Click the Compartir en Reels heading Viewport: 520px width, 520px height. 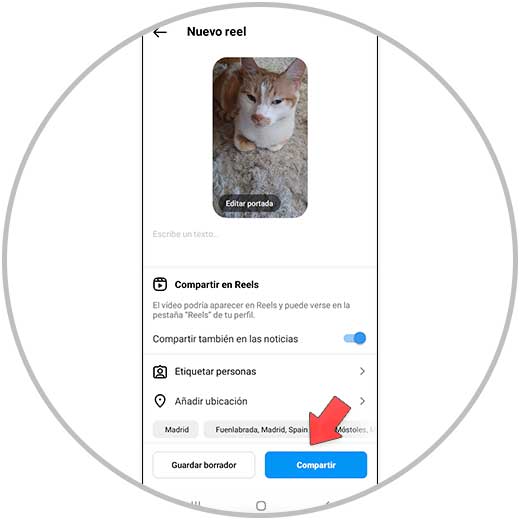point(217,285)
